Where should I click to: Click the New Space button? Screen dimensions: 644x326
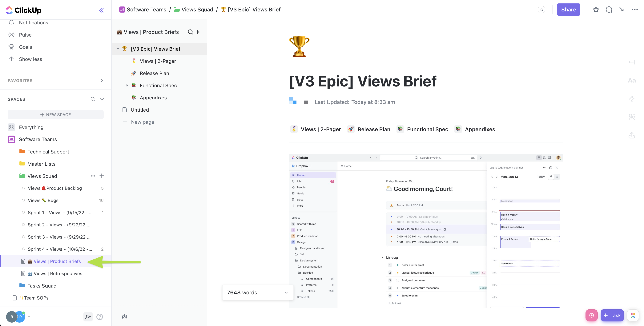(55, 115)
